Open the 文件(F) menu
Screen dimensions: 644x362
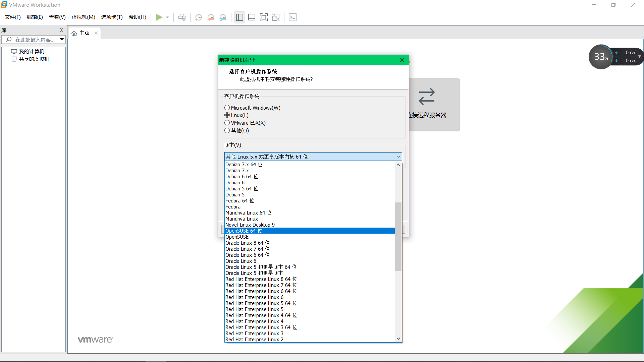[x=13, y=17]
